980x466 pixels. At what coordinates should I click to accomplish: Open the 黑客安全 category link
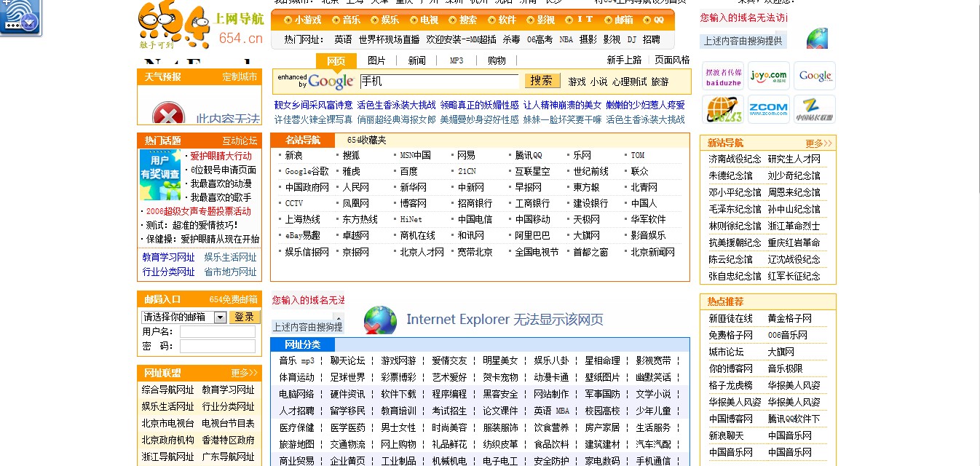[x=501, y=394]
